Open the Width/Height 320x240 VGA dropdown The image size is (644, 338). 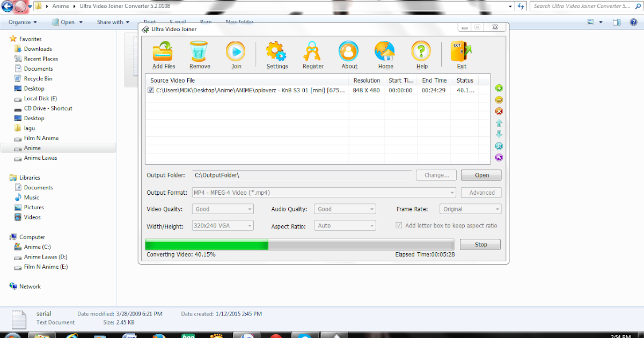click(x=223, y=226)
